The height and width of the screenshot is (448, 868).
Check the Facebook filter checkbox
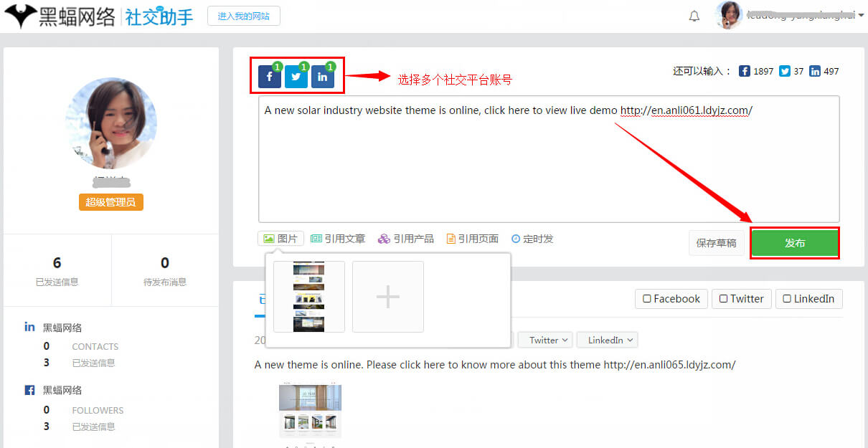tap(647, 299)
